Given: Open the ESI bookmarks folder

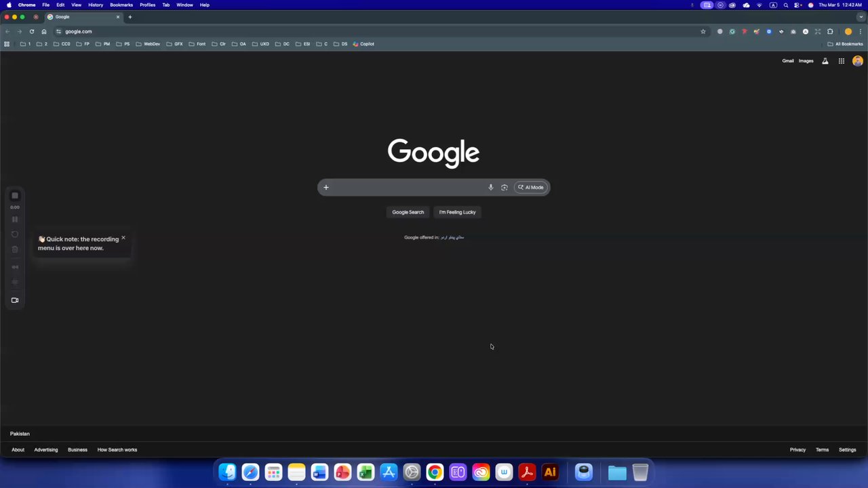Looking at the screenshot, I should (x=303, y=44).
